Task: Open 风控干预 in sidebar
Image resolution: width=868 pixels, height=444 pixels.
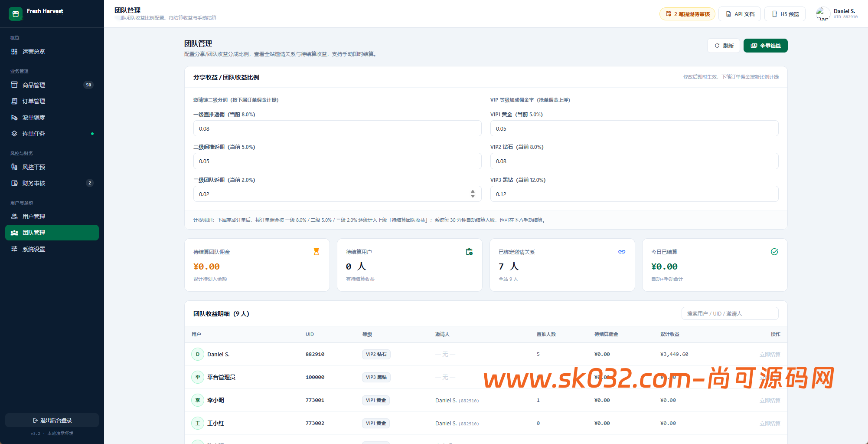Action: [52, 167]
